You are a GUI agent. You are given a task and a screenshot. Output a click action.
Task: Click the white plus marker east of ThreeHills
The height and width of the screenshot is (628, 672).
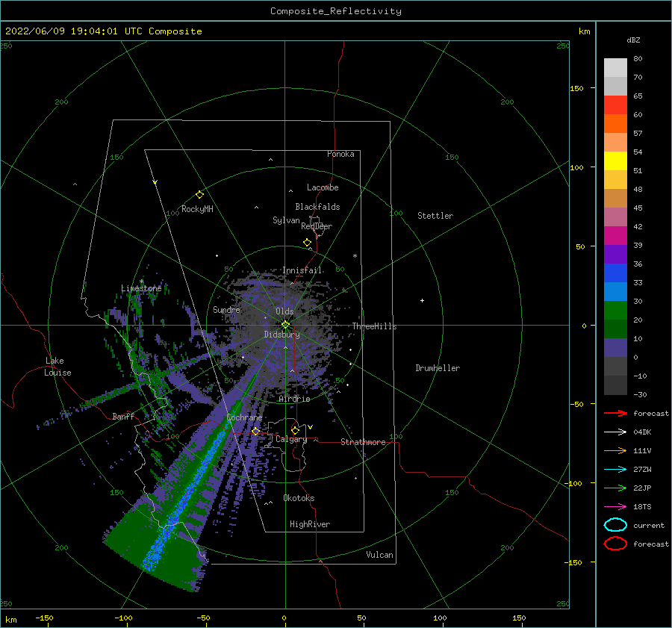422,300
